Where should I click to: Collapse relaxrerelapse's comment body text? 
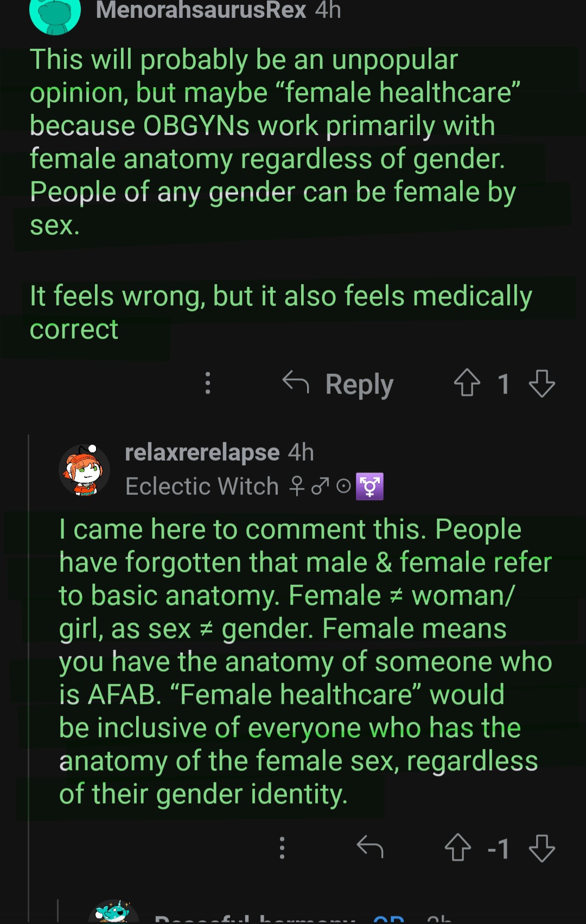pyautogui.click(x=304, y=662)
